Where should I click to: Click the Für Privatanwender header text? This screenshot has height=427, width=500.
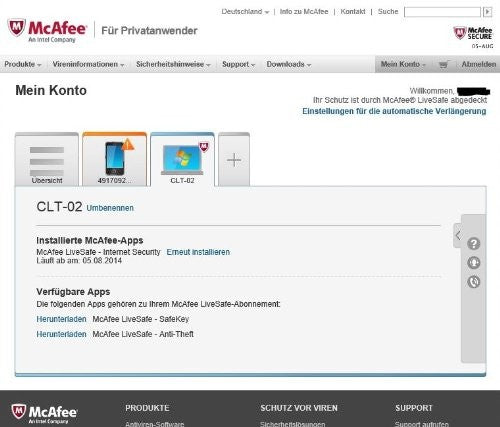[149, 31]
